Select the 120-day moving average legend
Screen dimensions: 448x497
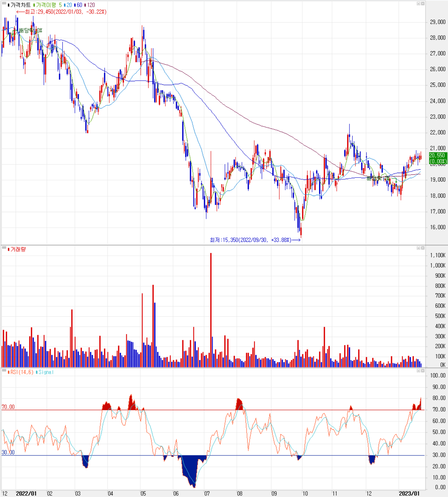tap(90, 5)
